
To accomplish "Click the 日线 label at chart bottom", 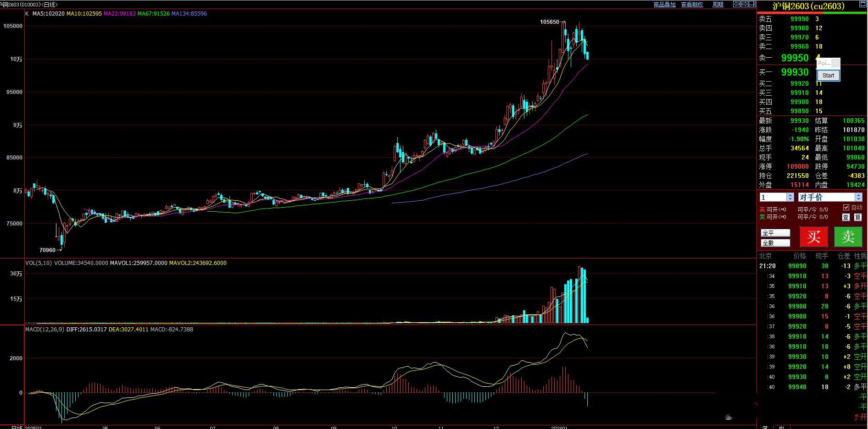I will [x=17, y=427].
